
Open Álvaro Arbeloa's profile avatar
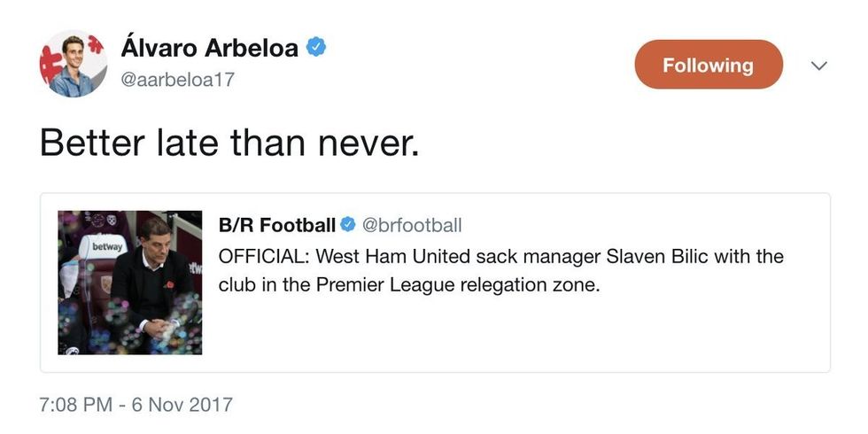click(x=73, y=63)
